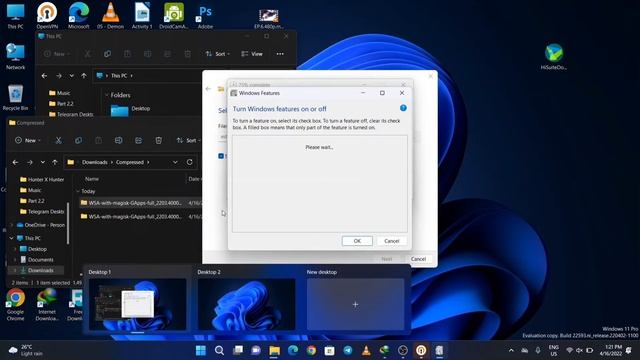This screenshot has width=640, height=360.
Task: Click Copy icon in This PC window toolbar
Action: click(107, 54)
